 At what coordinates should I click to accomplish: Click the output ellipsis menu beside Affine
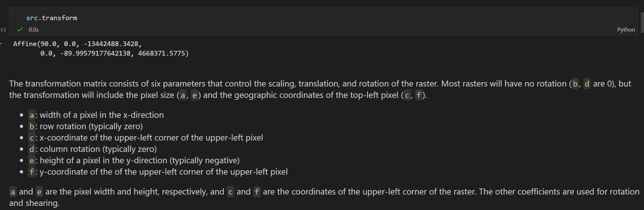coord(1,44)
